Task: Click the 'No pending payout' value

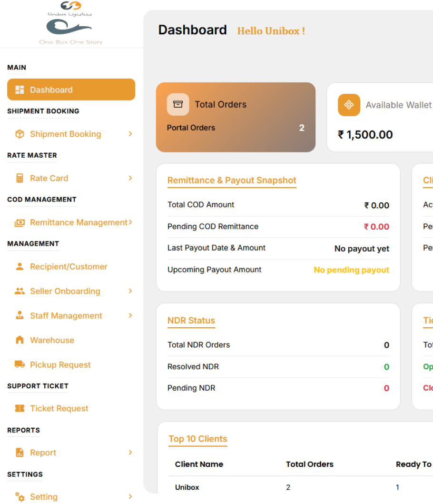Action: click(352, 270)
